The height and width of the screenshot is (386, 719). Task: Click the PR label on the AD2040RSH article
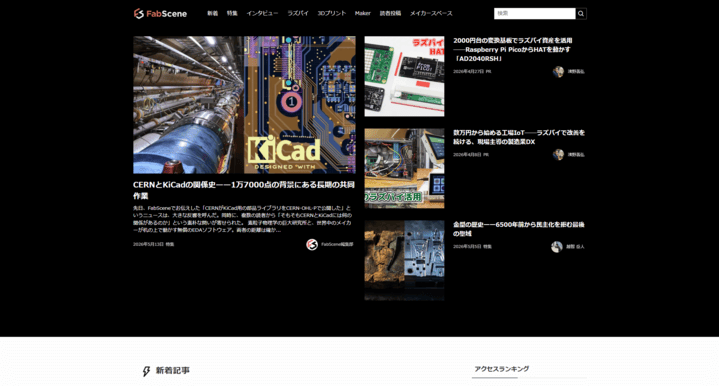tap(488, 72)
